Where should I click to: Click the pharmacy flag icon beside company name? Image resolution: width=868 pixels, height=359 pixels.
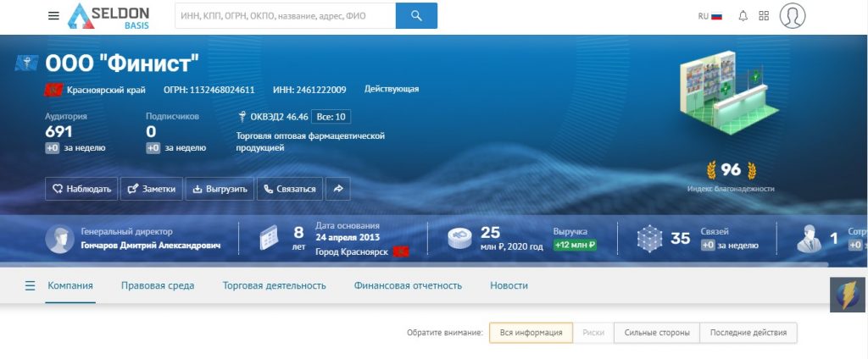(x=26, y=63)
